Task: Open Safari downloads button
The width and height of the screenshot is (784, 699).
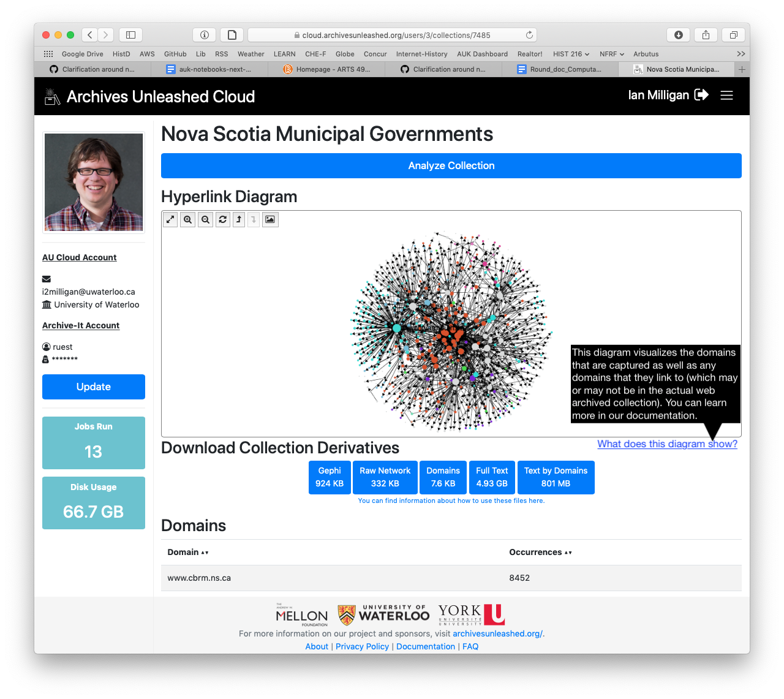Action: coord(679,35)
